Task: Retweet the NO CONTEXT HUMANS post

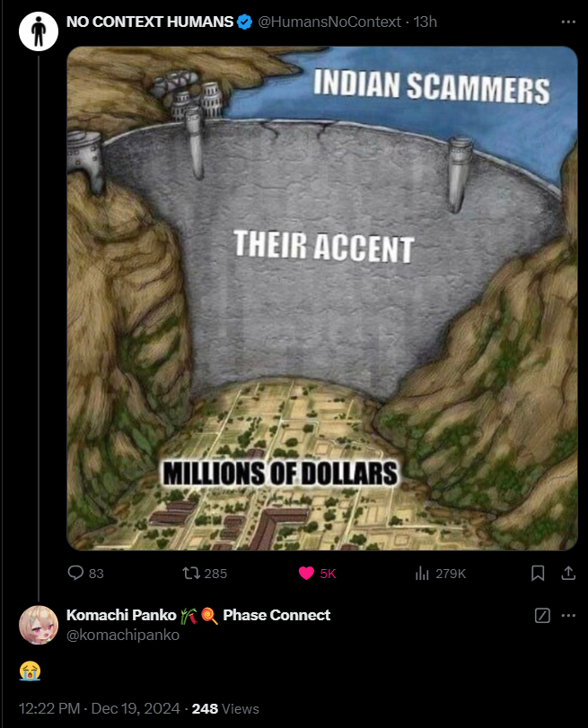Action: tap(191, 574)
